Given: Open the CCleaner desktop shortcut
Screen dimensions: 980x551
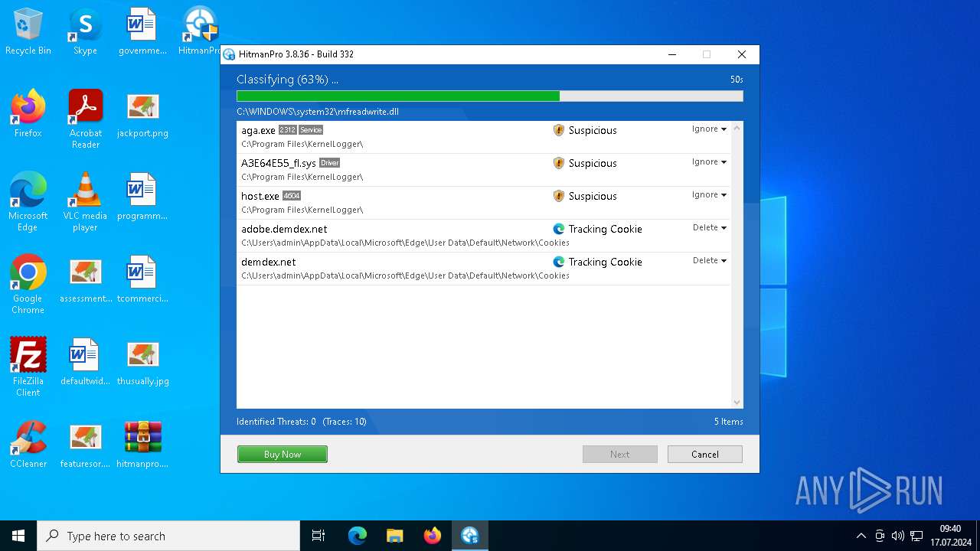Looking at the screenshot, I should 28,445.
